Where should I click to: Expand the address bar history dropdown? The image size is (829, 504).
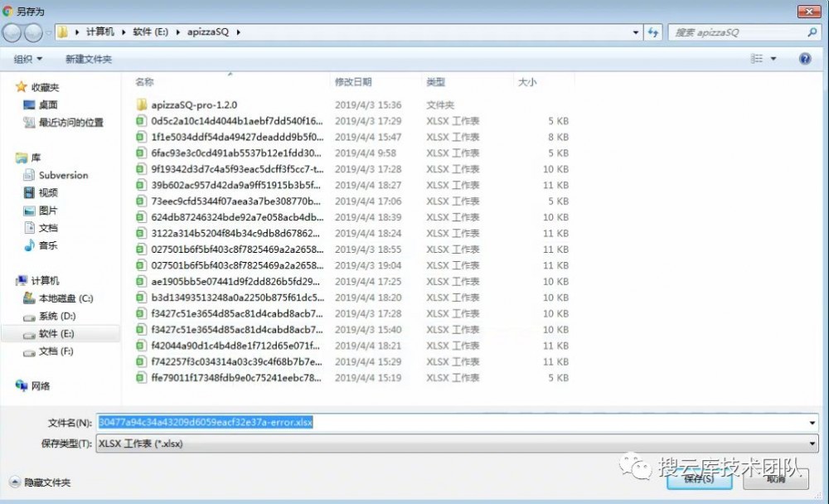(636, 32)
